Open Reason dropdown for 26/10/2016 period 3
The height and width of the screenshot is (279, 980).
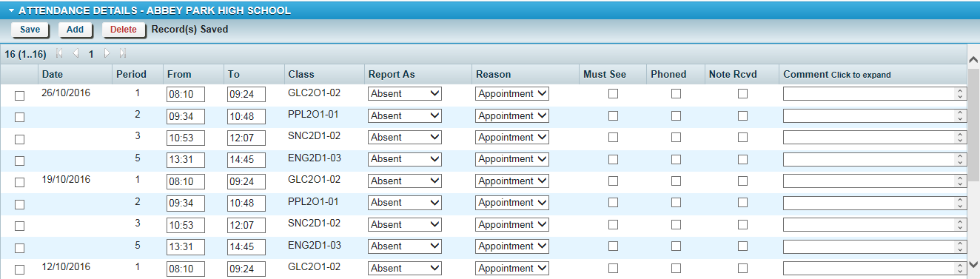pos(512,138)
